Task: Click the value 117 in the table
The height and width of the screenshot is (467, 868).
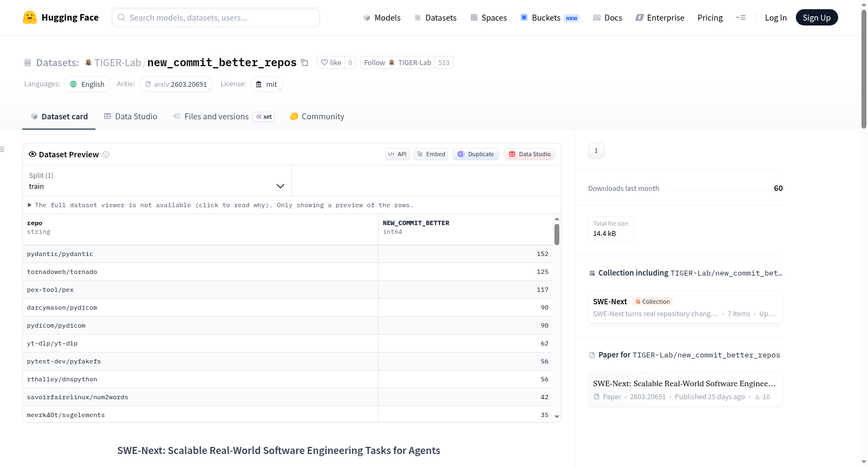Action: [x=542, y=290]
